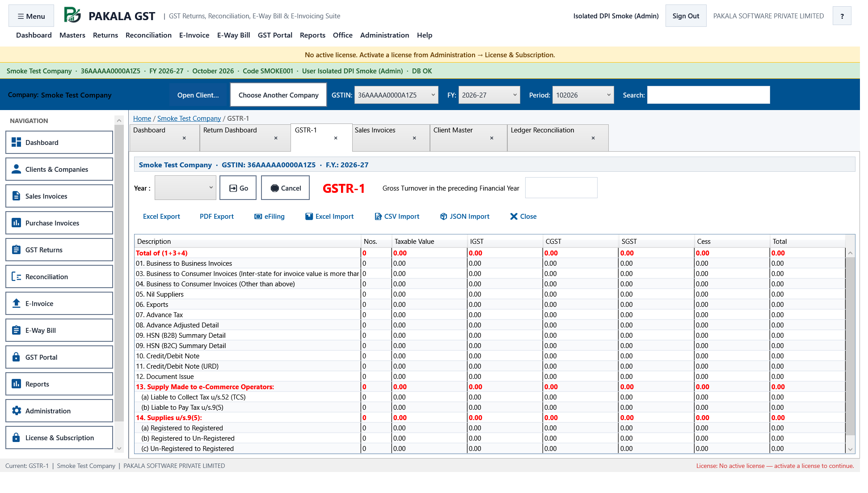Click the Gross Turnover input field
The height and width of the screenshot is (493, 868).
tap(561, 188)
